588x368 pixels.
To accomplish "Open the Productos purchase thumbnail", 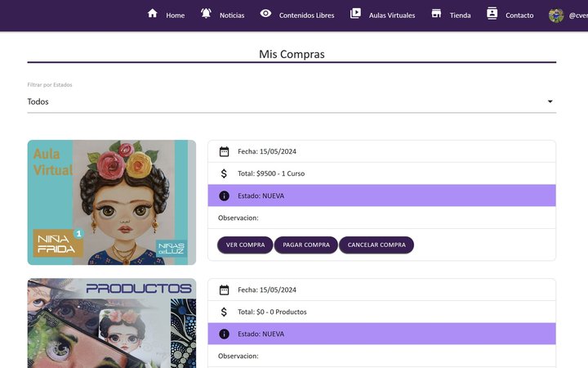I will [112, 323].
